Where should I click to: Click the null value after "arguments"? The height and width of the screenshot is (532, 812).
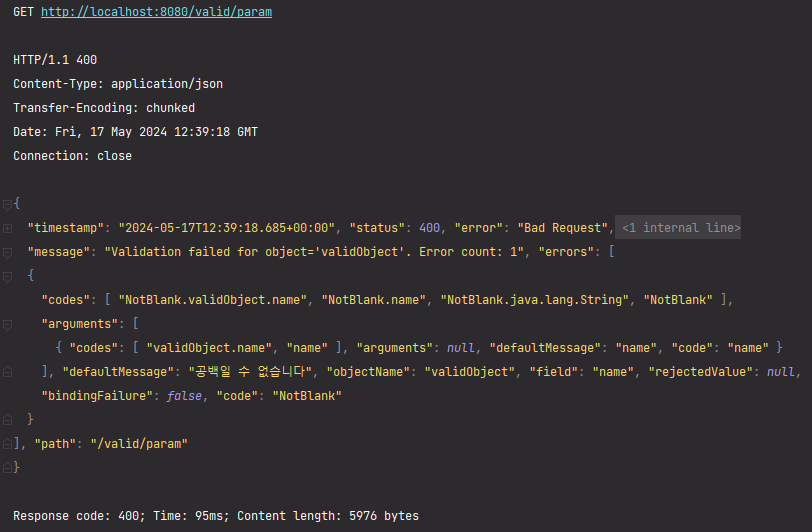point(460,348)
